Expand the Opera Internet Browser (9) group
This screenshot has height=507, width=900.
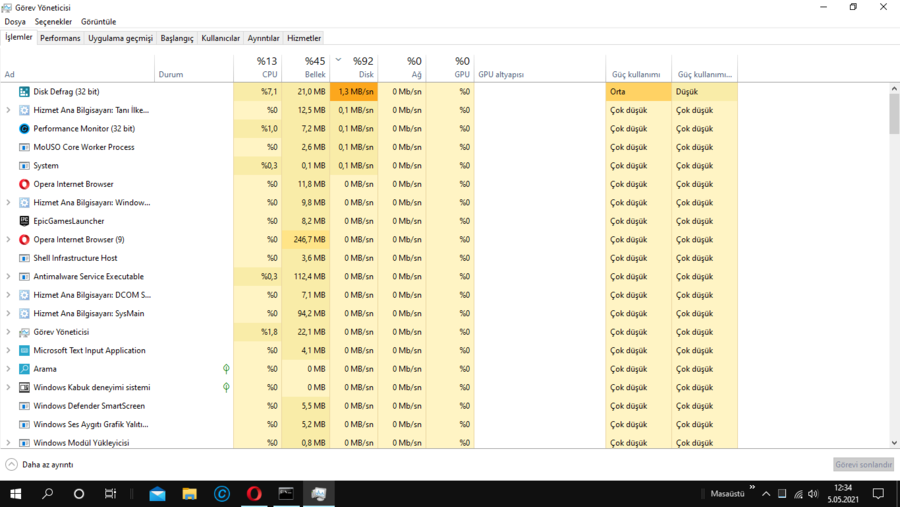click(9, 240)
